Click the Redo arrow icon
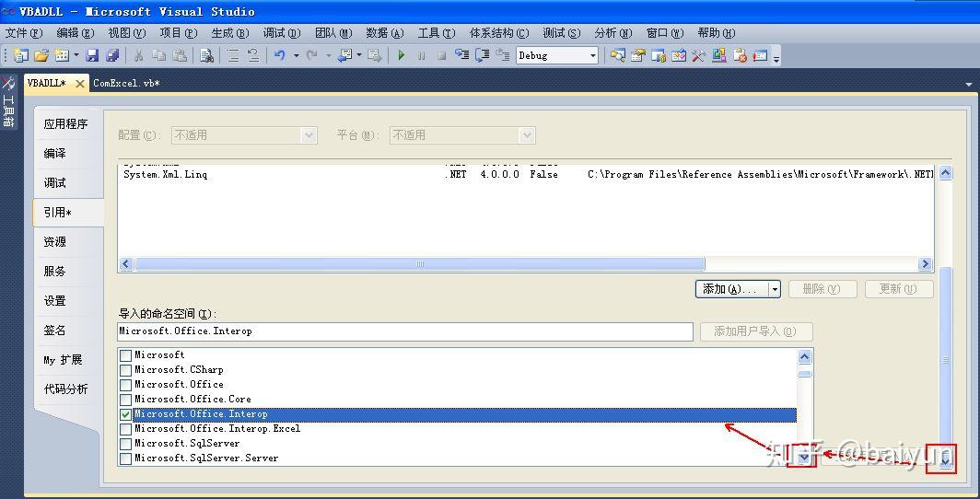 click(x=312, y=55)
